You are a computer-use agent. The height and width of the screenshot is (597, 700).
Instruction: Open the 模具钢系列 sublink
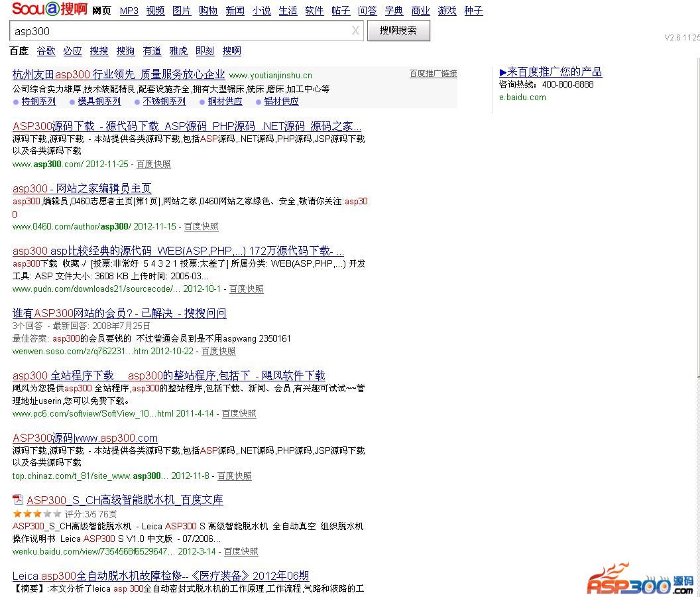coord(99,101)
